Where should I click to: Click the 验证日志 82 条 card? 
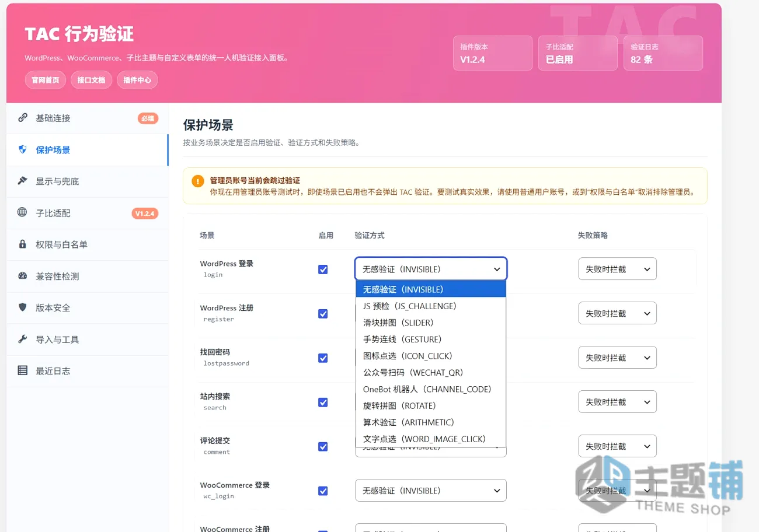[x=663, y=53]
